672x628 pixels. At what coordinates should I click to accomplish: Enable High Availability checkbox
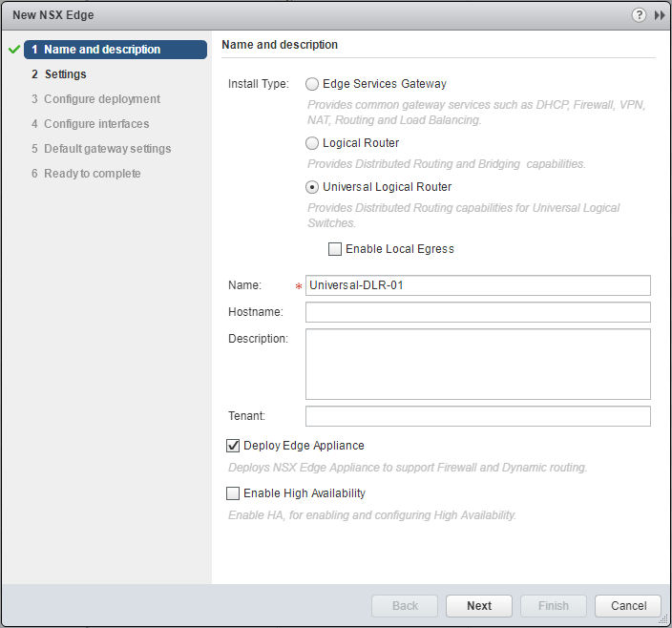[232, 493]
